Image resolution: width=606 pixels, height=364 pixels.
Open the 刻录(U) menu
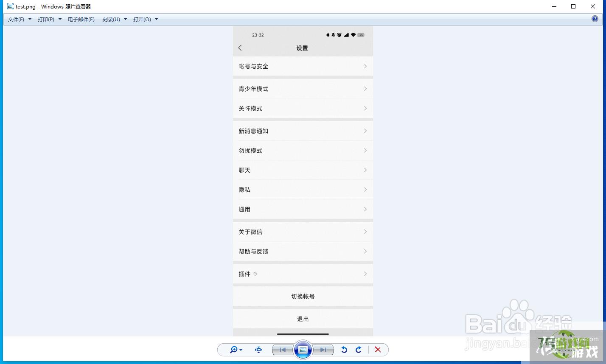[111, 19]
